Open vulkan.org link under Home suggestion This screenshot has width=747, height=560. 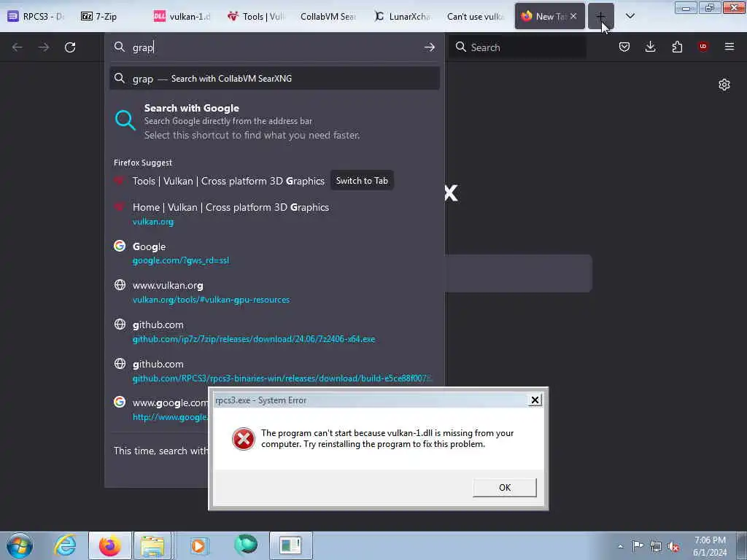[153, 222]
